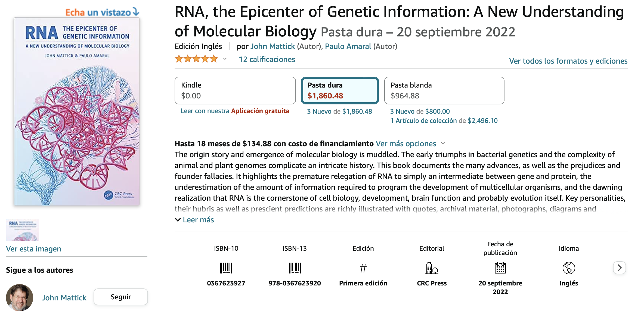644x311 pixels.
Task: Click the Editorial building icon
Action: 432,268
